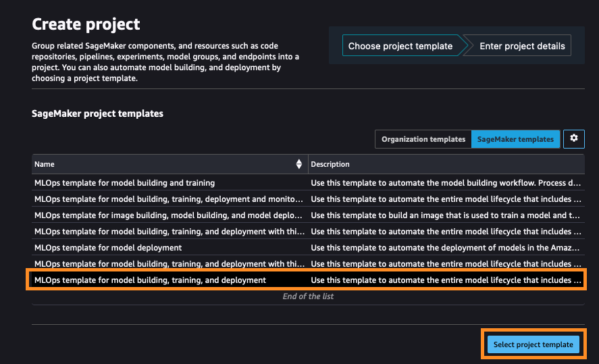599x364 pixels.
Task: Select template with deployment and monitoring
Action: pyautogui.click(x=308, y=199)
